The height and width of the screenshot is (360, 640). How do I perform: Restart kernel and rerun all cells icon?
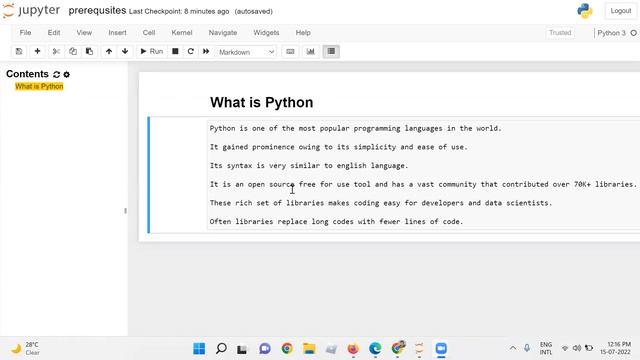(206, 51)
